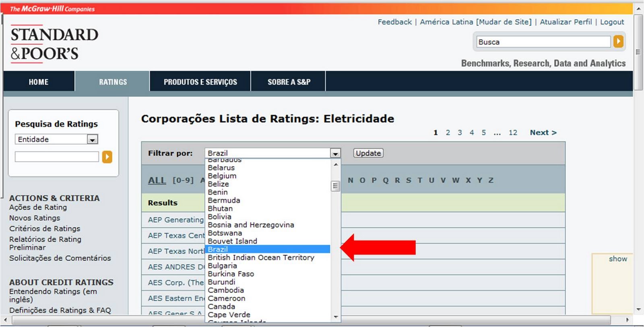The height and width of the screenshot is (327, 644).
Task: Click into the Busca search field
Action: [543, 41]
